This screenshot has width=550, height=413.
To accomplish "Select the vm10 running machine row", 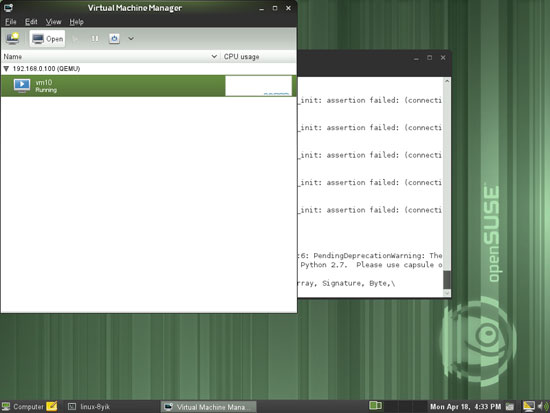I will [148, 86].
